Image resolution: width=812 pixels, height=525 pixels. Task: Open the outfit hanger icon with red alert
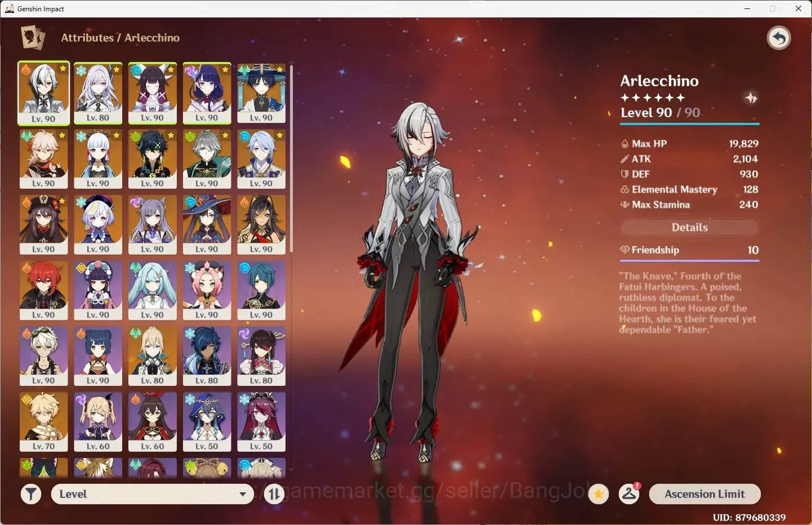click(x=629, y=494)
